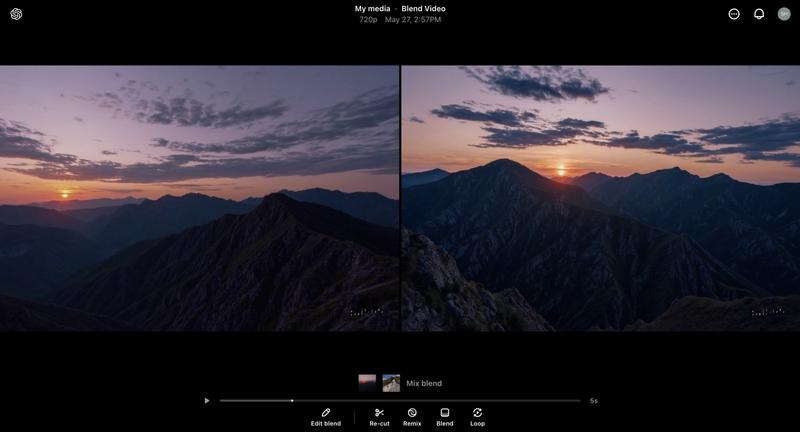The width and height of the screenshot is (800, 432).
Task: Toggle the Loop option
Action: [x=478, y=412]
